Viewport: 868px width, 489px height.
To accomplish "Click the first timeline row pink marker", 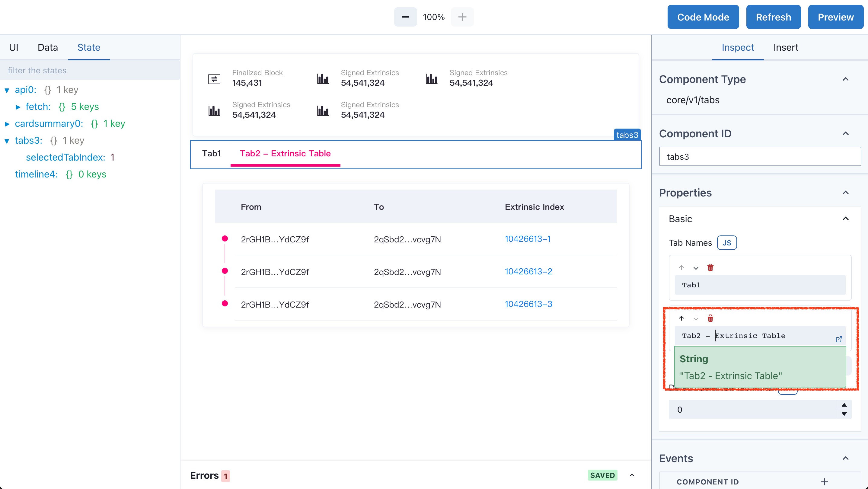I will click(225, 238).
